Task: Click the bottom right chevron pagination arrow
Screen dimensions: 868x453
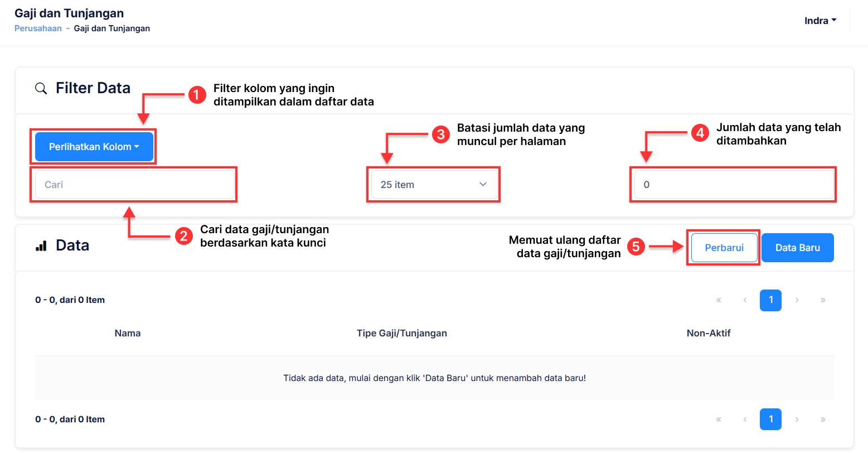Action: [797, 419]
